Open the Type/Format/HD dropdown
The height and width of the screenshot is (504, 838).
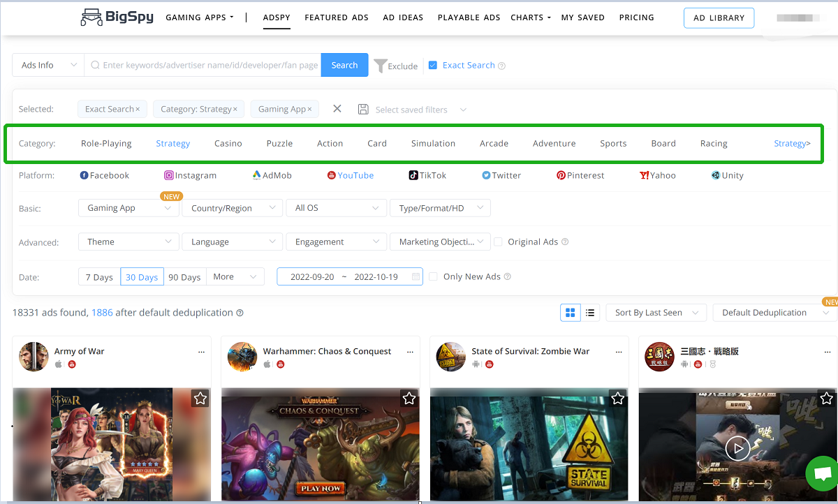(x=440, y=208)
